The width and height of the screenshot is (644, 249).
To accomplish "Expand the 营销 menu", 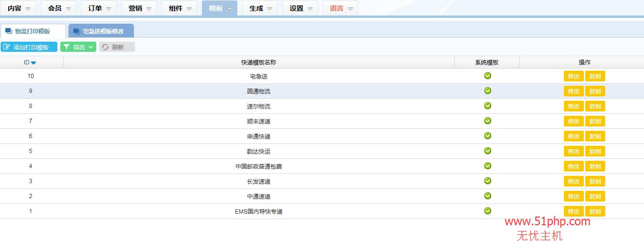I will [x=139, y=8].
